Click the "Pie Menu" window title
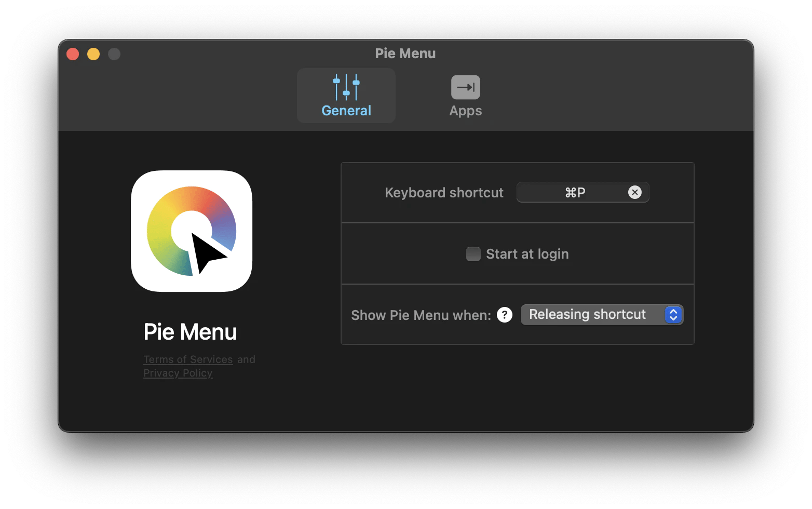The image size is (812, 509). [405, 53]
